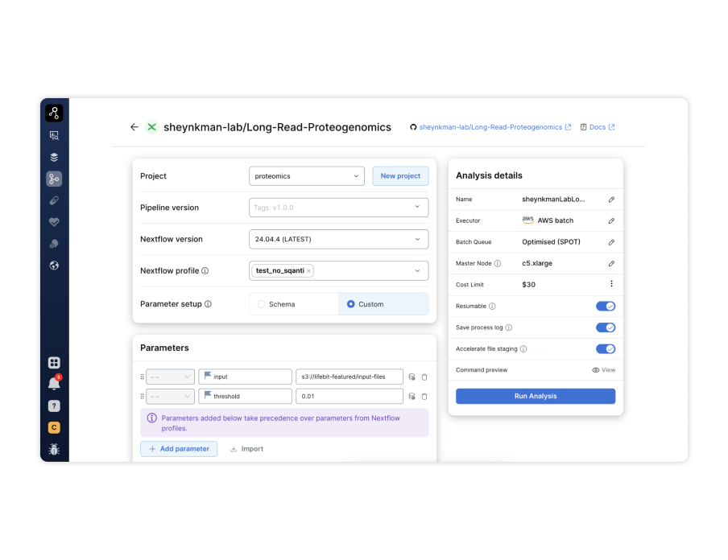Click the Optimised (SPOT) batch queue value
This screenshot has width=728, height=560.
pyautogui.click(x=551, y=242)
